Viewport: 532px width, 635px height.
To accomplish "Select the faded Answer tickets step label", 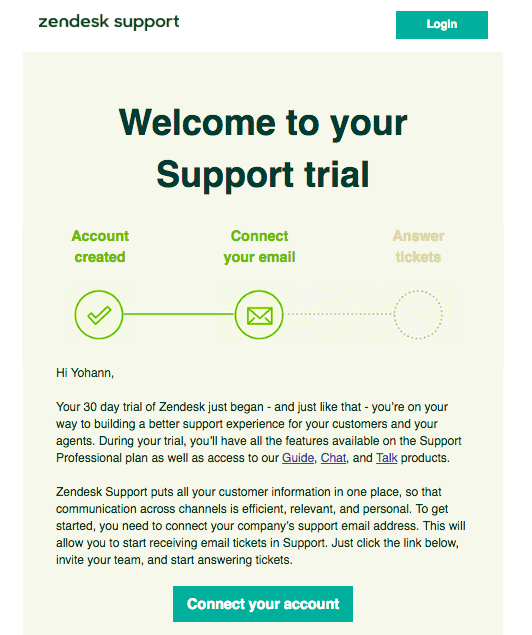I will pyautogui.click(x=418, y=246).
